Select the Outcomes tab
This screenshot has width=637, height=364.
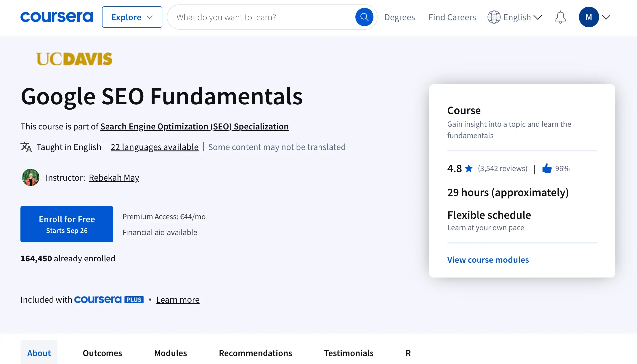[102, 353]
